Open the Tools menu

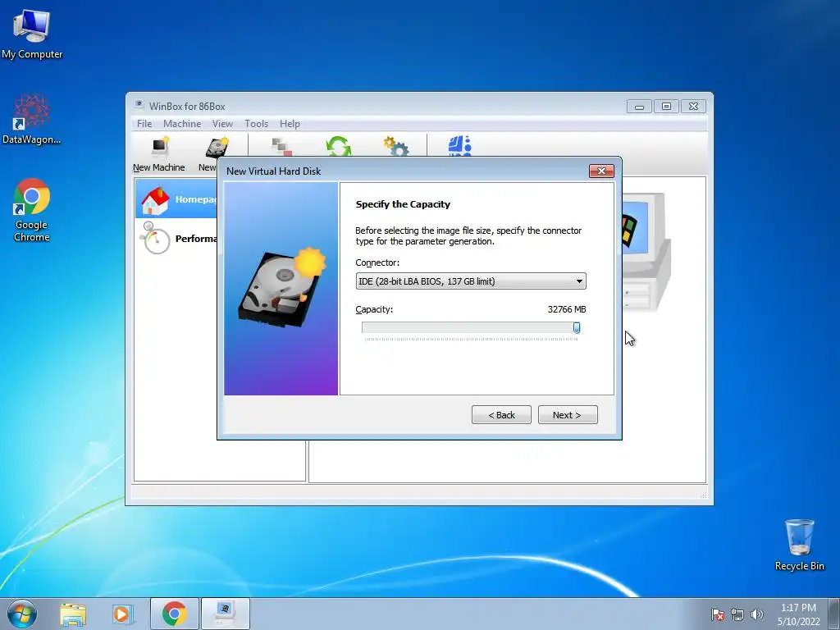pos(256,124)
